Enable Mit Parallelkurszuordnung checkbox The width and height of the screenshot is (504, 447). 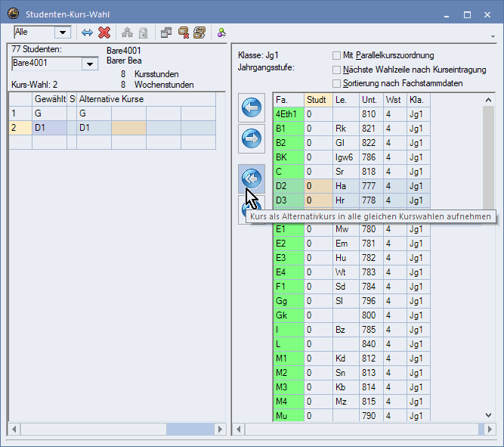click(x=337, y=55)
